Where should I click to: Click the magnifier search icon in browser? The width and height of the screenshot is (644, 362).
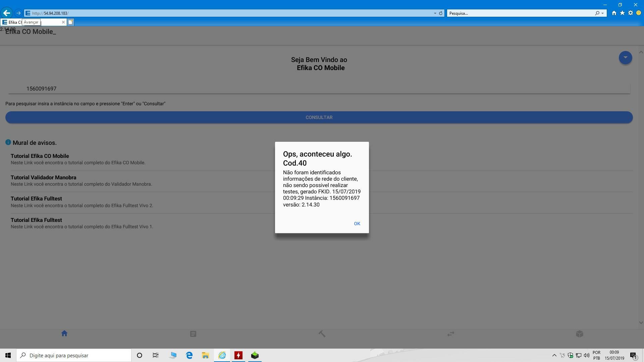(x=597, y=13)
